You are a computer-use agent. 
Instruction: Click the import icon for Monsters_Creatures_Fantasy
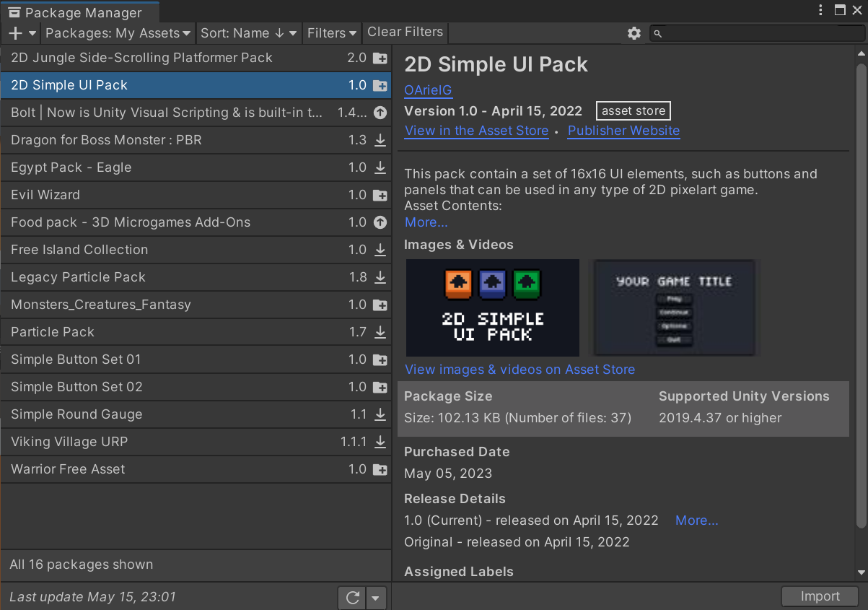pyautogui.click(x=380, y=305)
